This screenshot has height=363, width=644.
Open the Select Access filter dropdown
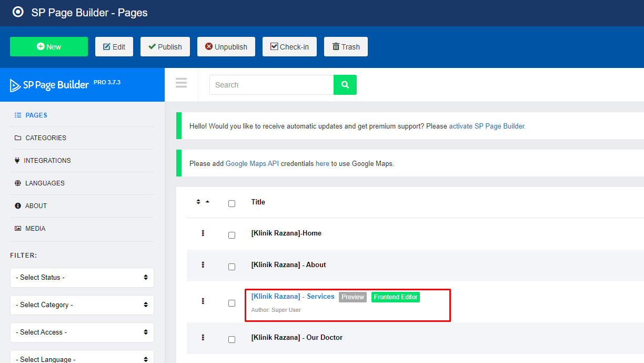click(x=82, y=332)
